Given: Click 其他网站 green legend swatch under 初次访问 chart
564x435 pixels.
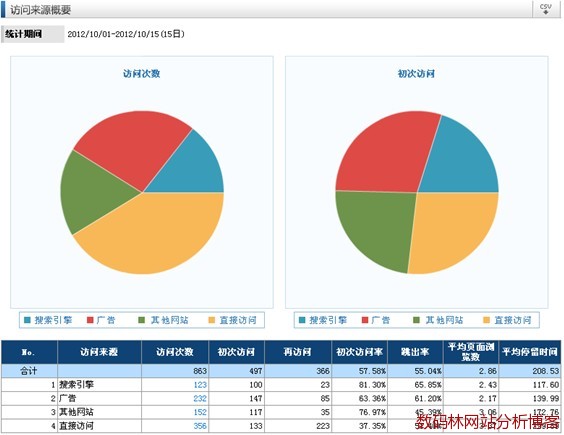Looking at the screenshot, I should pyautogui.click(x=417, y=320).
